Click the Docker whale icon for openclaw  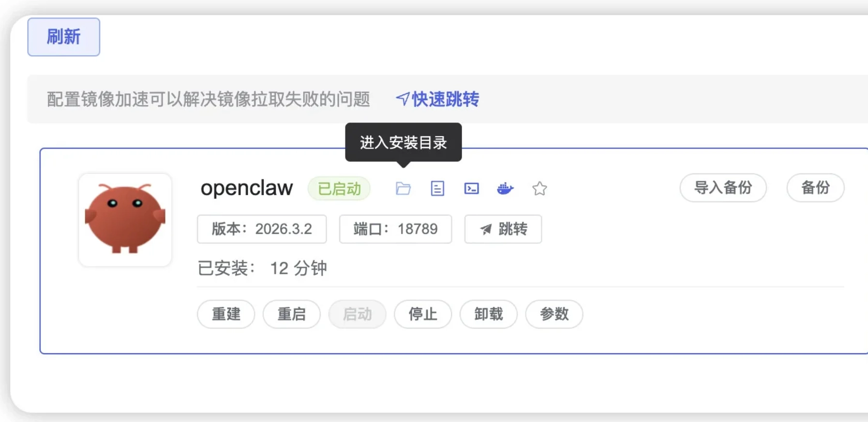tap(506, 189)
